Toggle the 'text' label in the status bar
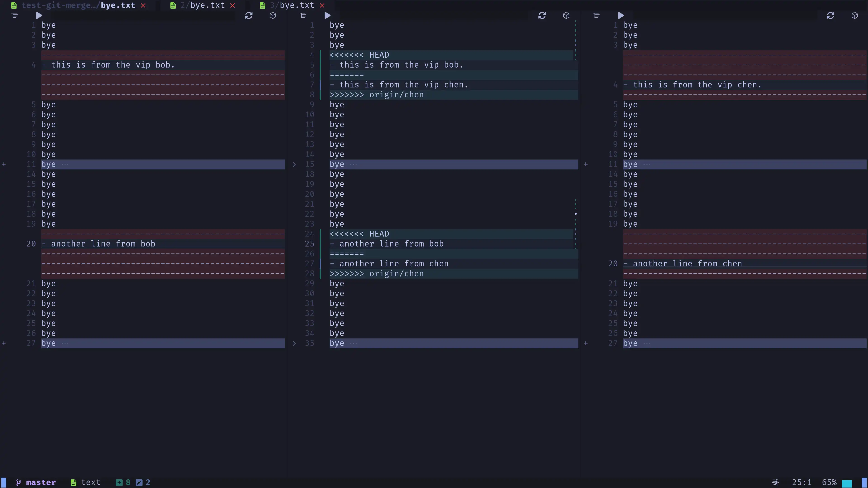The image size is (868, 488). point(91,483)
